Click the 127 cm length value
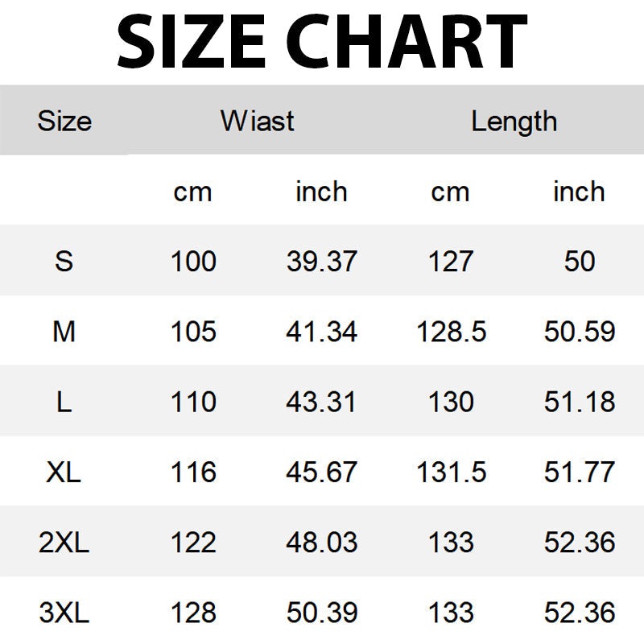 451,261
